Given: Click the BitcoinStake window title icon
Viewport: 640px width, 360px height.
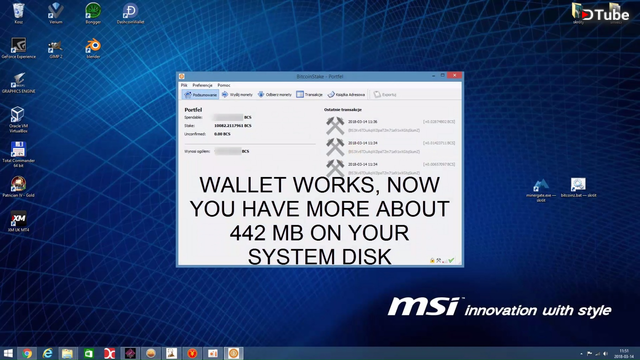Looking at the screenshot, I should [182, 76].
